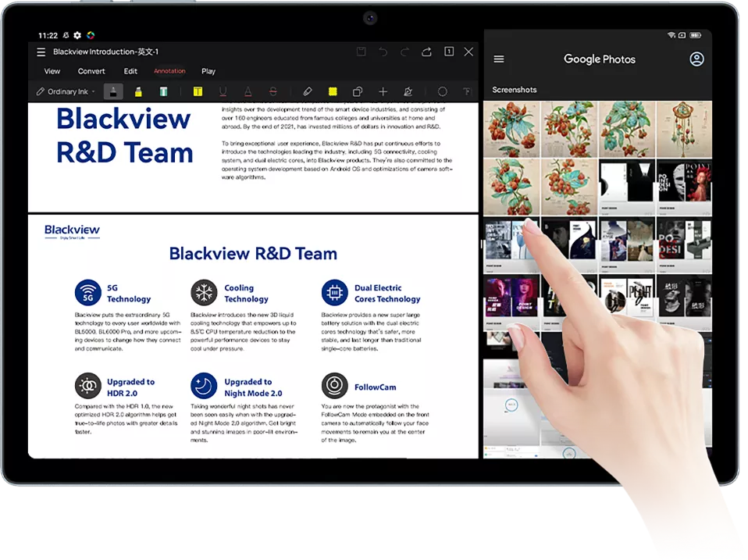Click the share/export icon in title bar
This screenshot has height=560, width=748.
(426, 52)
